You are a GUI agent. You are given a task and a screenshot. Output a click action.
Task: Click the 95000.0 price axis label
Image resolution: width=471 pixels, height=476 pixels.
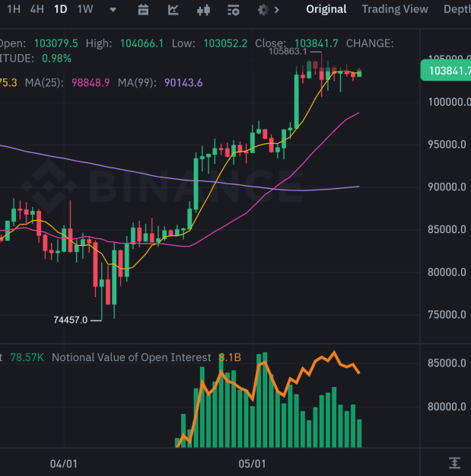point(447,145)
